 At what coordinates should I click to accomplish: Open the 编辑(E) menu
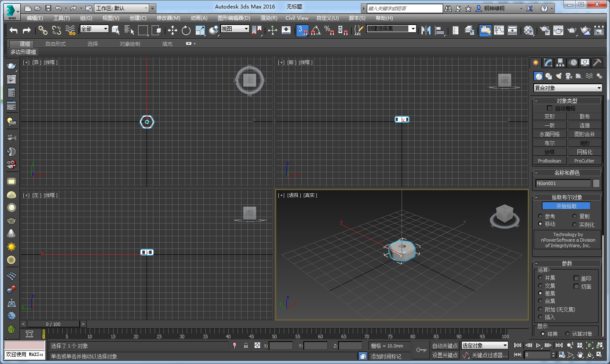35,18
